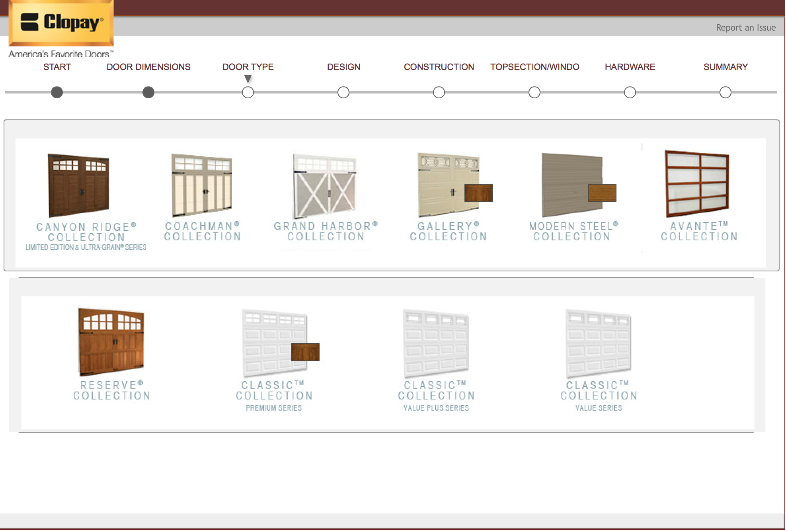The width and height of the screenshot is (786, 532).
Task: Open the CONSTRUCTION step label
Action: (x=439, y=67)
